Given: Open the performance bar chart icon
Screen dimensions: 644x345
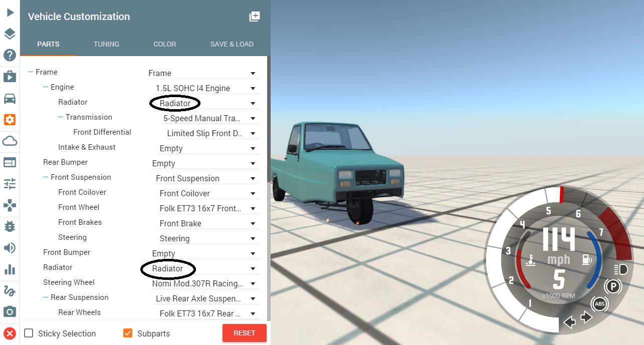Looking at the screenshot, I should coord(10,269).
